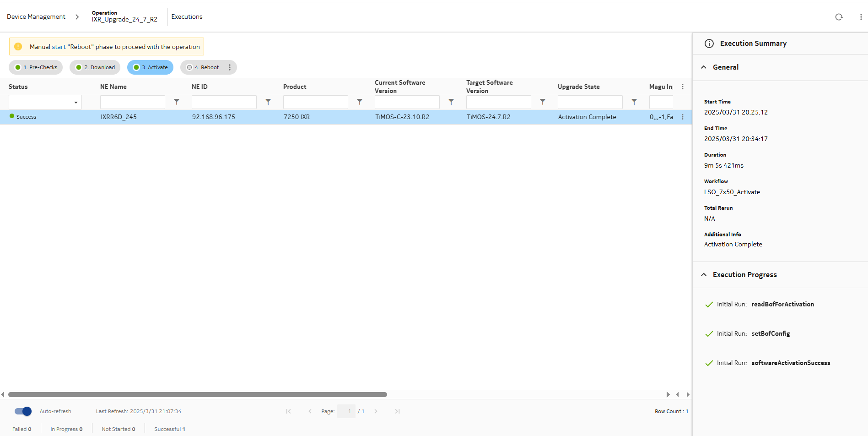Screen dimensions: 868x436
Task: Open the top-right kebab menu
Action: coord(861,17)
